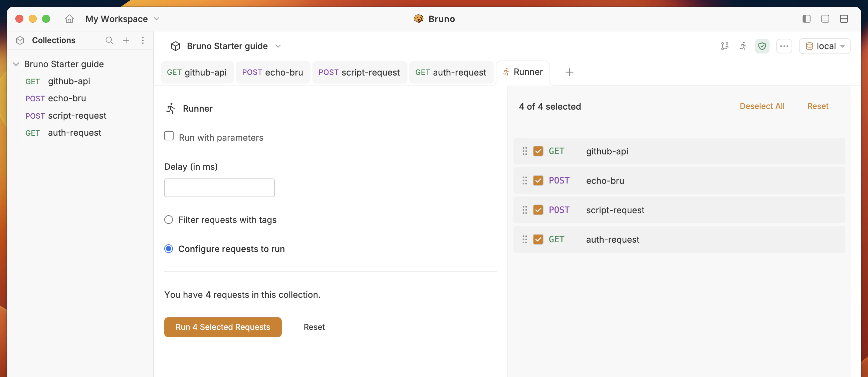This screenshot has width=868, height=377.
Task: Create new collection using plus icon
Action: [126, 40]
